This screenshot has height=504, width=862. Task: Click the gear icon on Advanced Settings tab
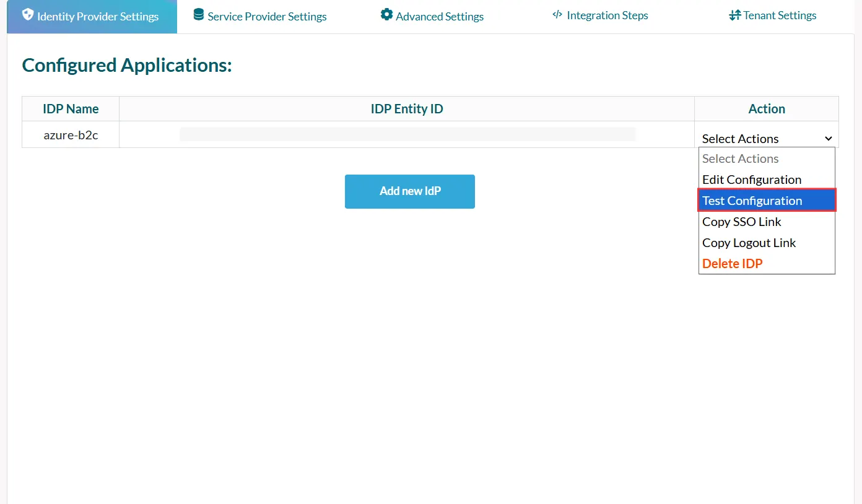click(387, 15)
